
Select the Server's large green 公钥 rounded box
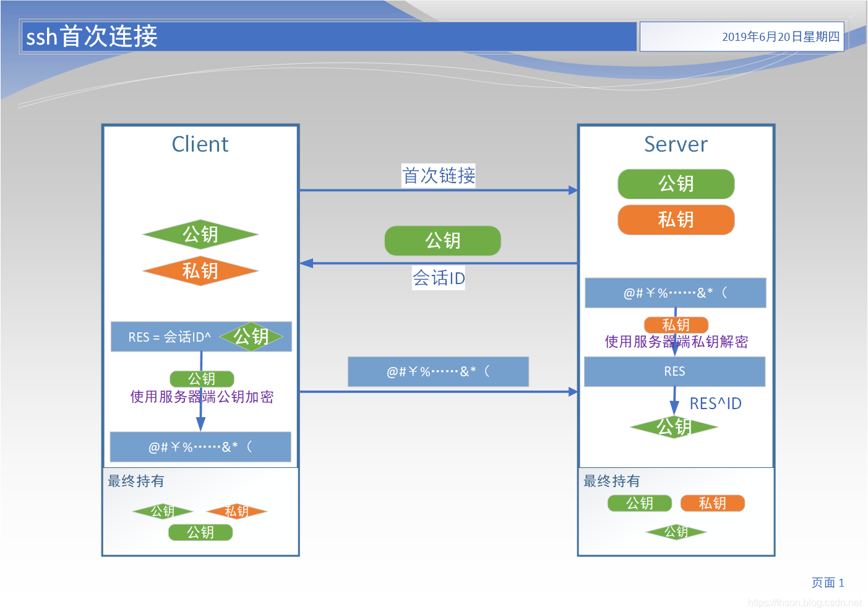(x=676, y=184)
